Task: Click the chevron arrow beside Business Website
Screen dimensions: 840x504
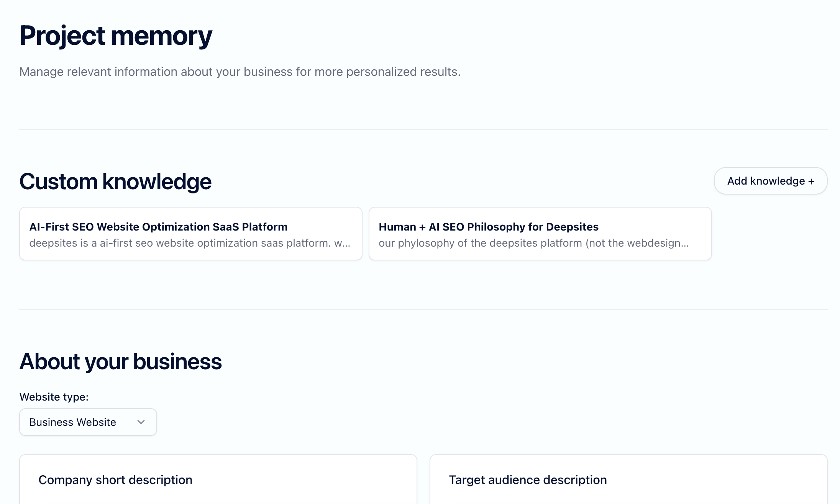Action: (x=141, y=422)
